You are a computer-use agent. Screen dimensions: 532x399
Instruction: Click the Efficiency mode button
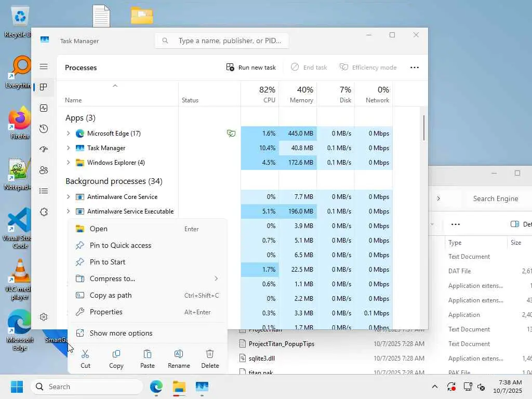click(368, 68)
